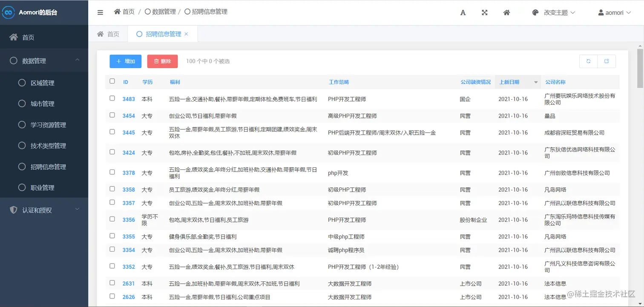Check the checkbox for row ID 3483
The width and height of the screenshot is (644, 307).
click(x=112, y=98)
